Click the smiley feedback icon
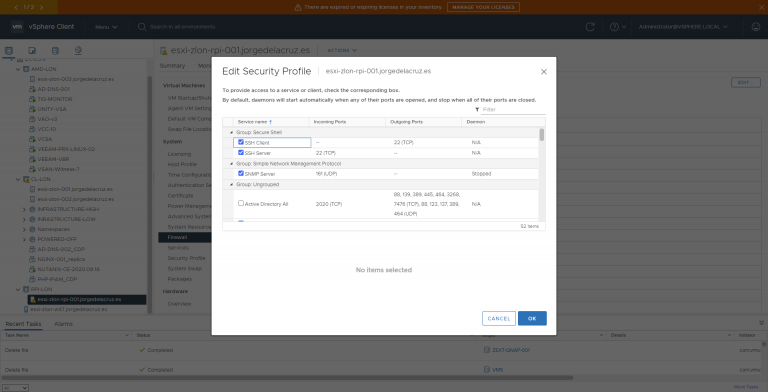The image size is (768, 392). pos(756,27)
